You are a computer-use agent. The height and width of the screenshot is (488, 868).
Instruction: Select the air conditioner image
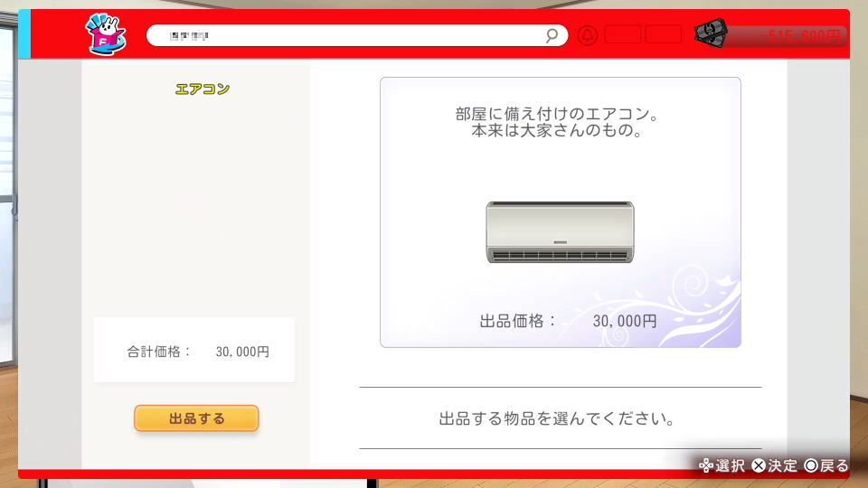[x=560, y=232]
